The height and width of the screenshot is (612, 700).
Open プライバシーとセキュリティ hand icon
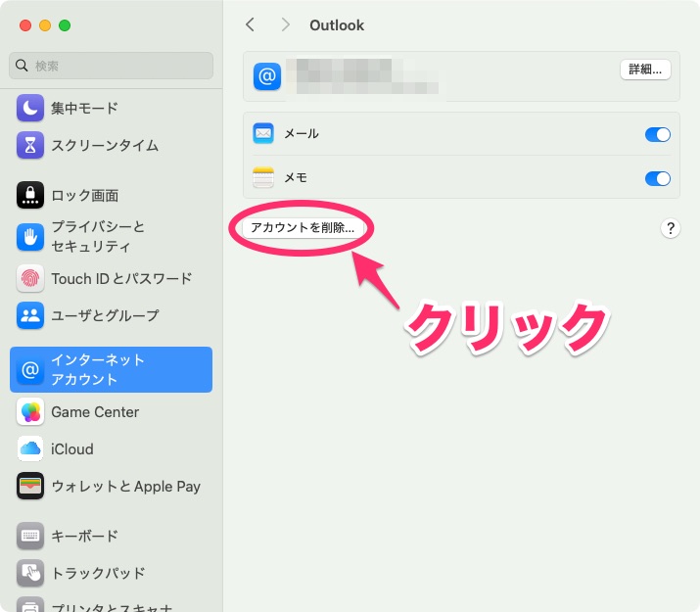pyautogui.click(x=30, y=237)
